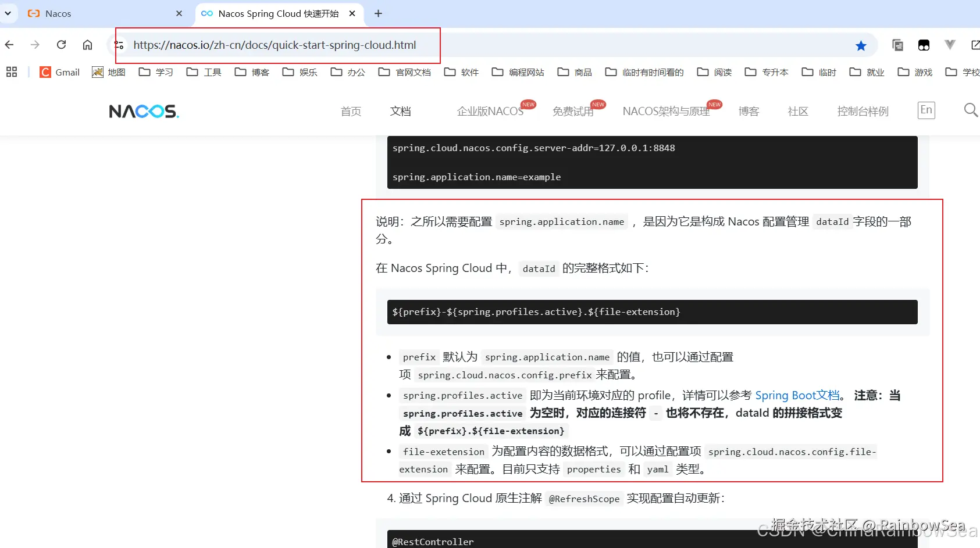980x548 pixels.
Task: Open 文档 in the site navigation
Action: coord(400,111)
